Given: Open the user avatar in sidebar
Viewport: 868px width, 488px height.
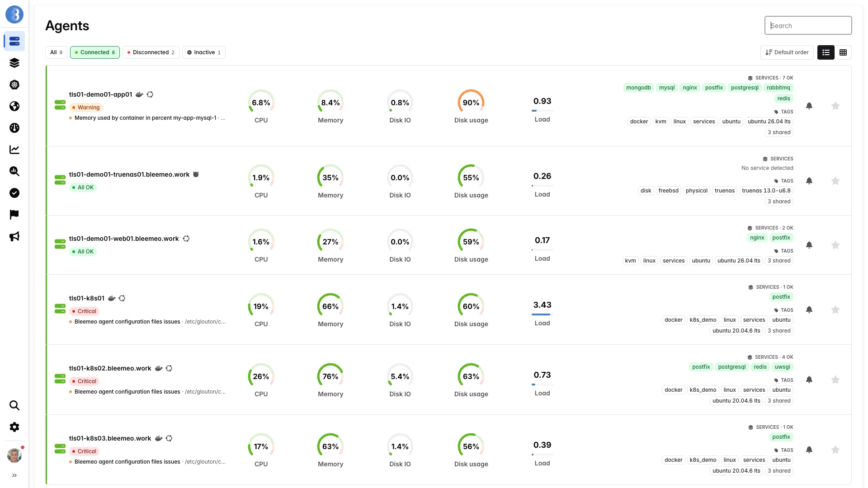Looking at the screenshot, I should tap(14, 455).
